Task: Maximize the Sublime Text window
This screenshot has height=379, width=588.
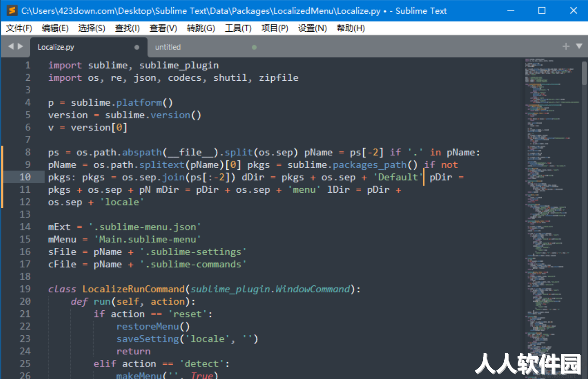Action: (542, 11)
